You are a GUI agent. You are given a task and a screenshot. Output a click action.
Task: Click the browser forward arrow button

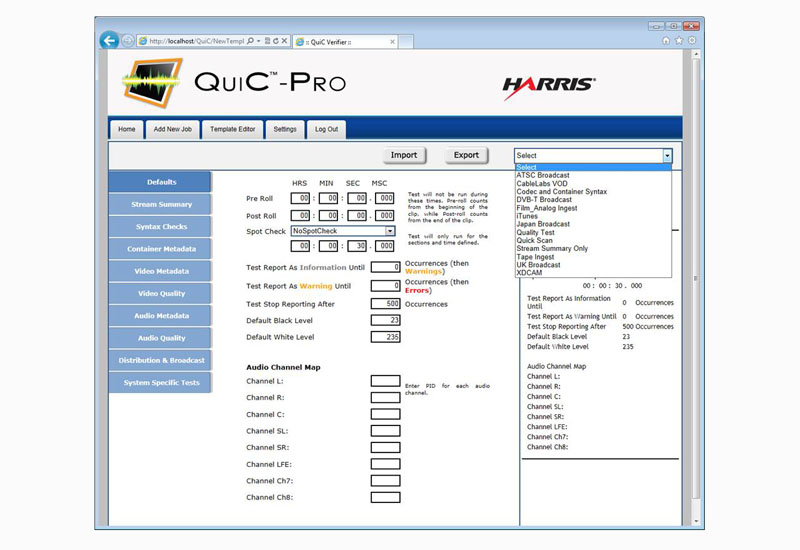[128, 41]
